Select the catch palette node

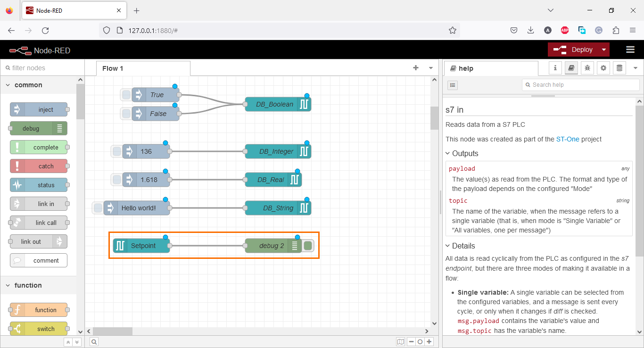point(39,166)
